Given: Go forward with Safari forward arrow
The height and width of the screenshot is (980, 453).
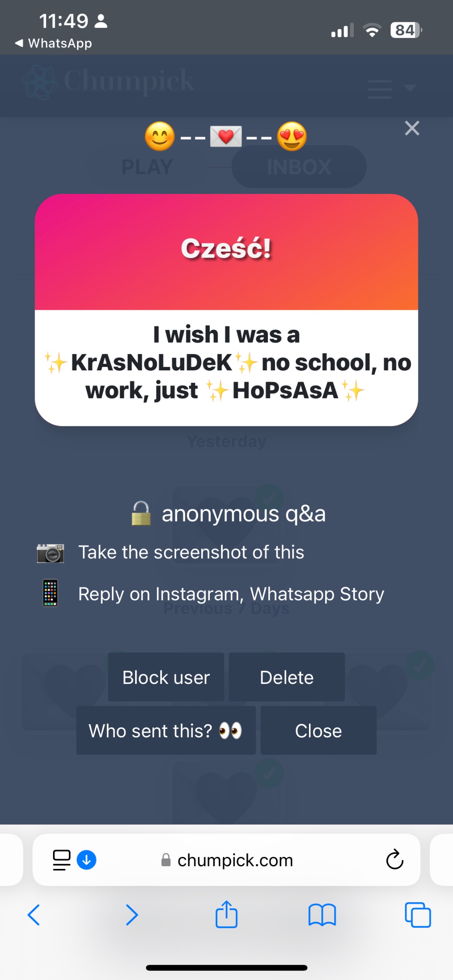Looking at the screenshot, I should point(132,915).
